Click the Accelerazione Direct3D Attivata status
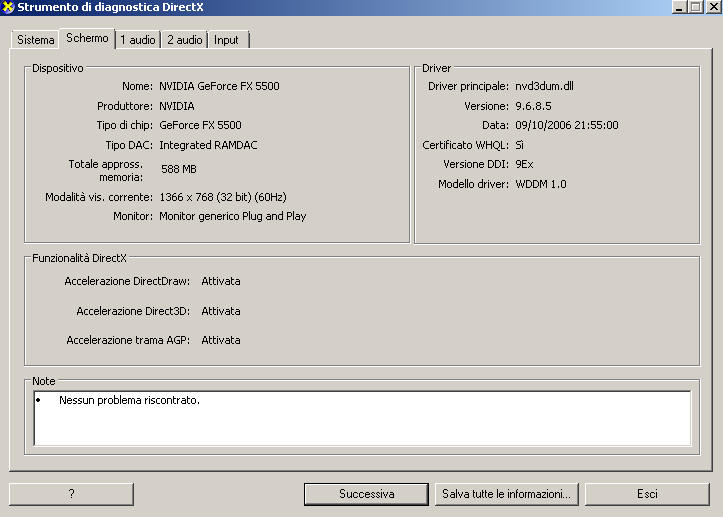723x517 pixels. tap(221, 311)
